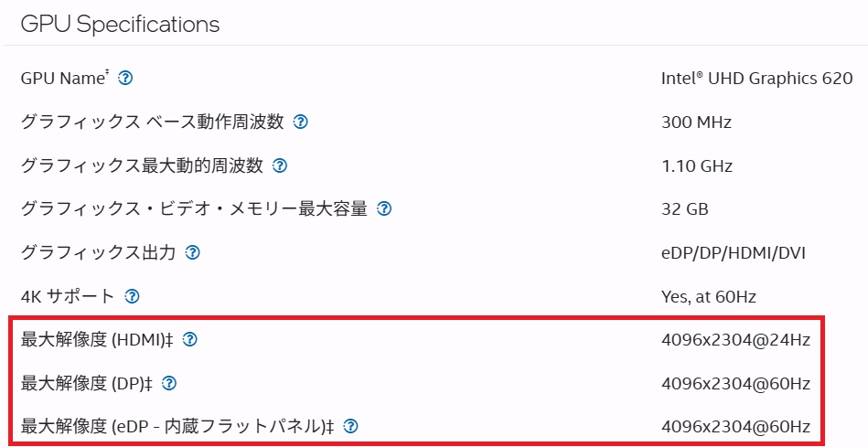868x447 pixels.
Task: Show the 4K サポート help tooltip icon
Action: coord(132,296)
